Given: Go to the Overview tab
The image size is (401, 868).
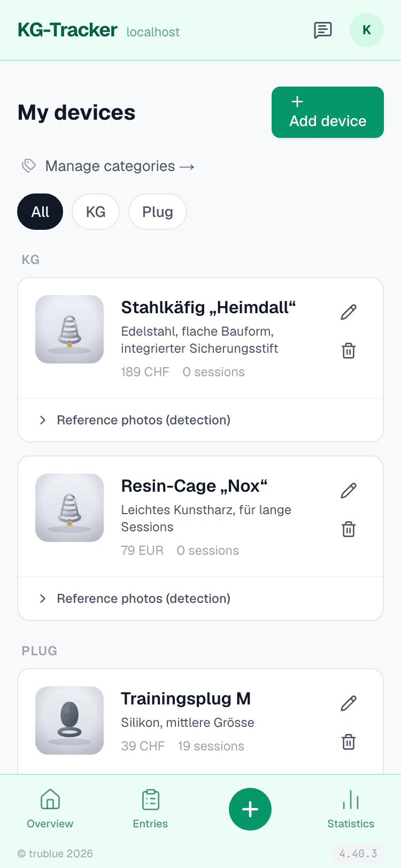Looking at the screenshot, I should [x=50, y=809].
